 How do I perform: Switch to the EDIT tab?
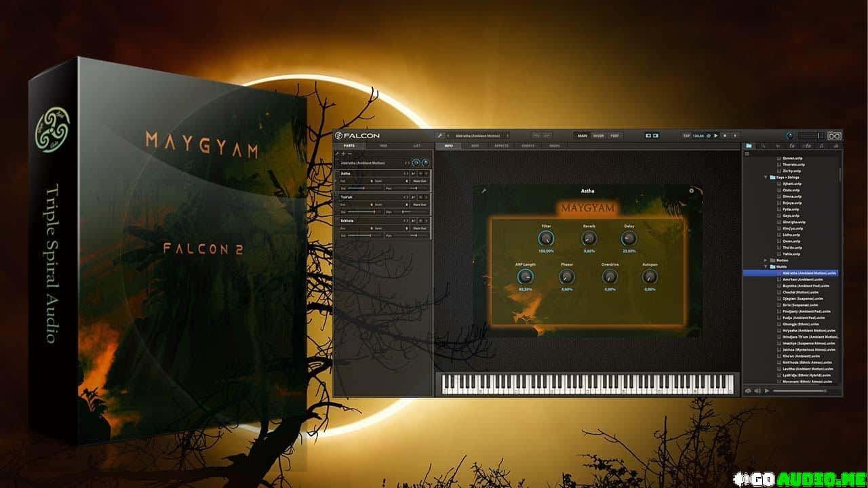click(x=475, y=146)
